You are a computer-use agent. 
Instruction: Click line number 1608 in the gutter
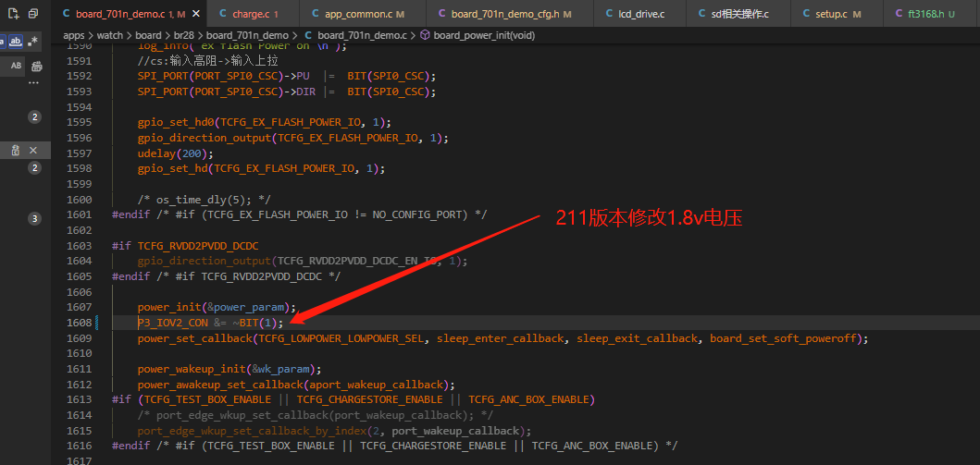79,323
